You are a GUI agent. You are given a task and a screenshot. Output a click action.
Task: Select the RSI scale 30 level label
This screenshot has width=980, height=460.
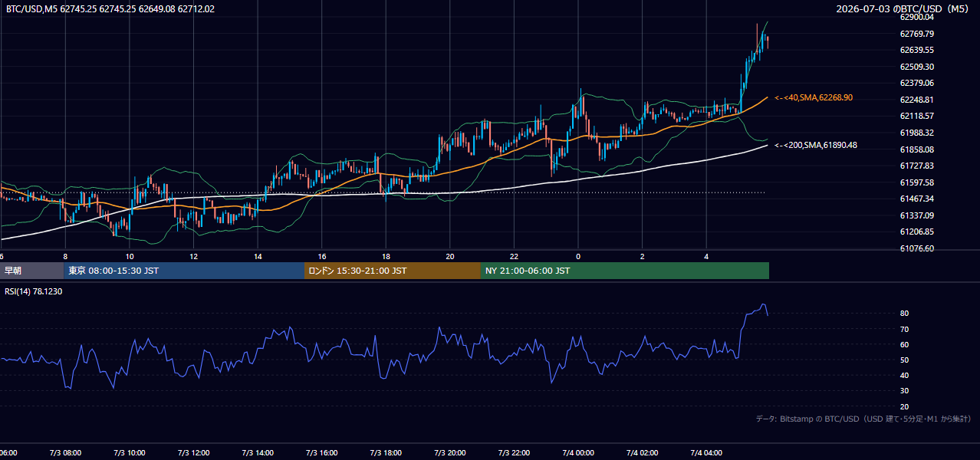pos(905,391)
